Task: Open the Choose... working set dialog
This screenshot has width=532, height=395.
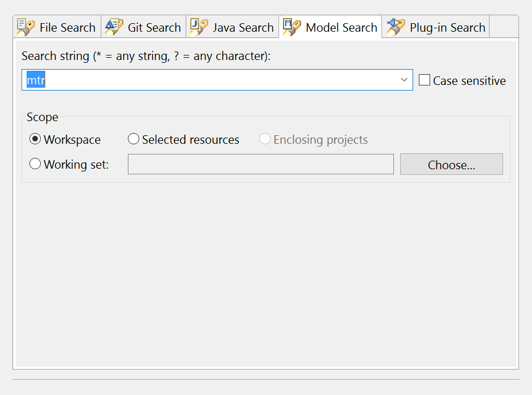Action: click(452, 164)
